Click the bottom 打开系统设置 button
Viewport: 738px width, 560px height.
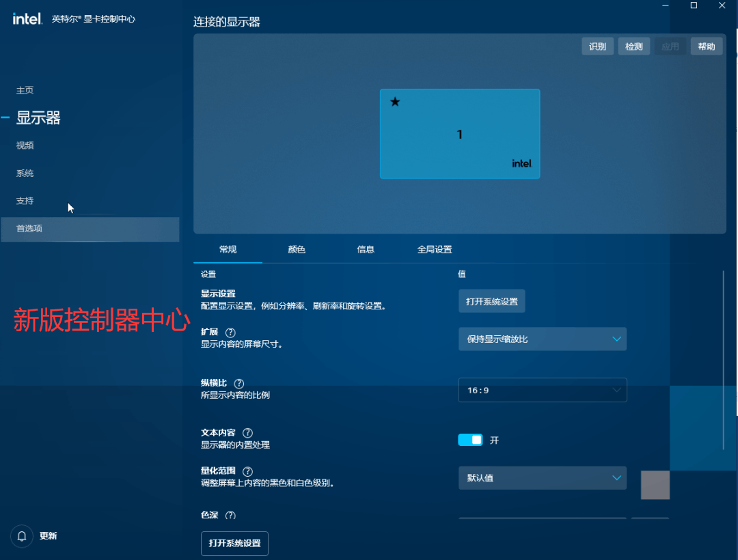(234, 544)
